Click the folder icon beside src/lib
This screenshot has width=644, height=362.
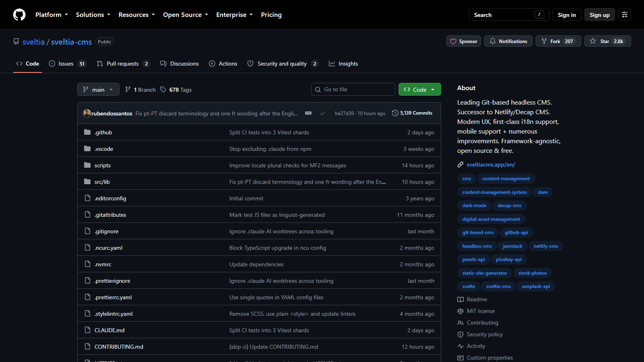coord(87,182)
